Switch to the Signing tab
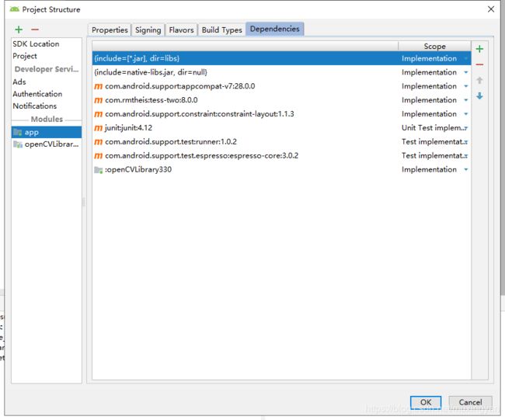Image resolution: width=505 pixels, height=420 pixels. (x=148, y=30)
